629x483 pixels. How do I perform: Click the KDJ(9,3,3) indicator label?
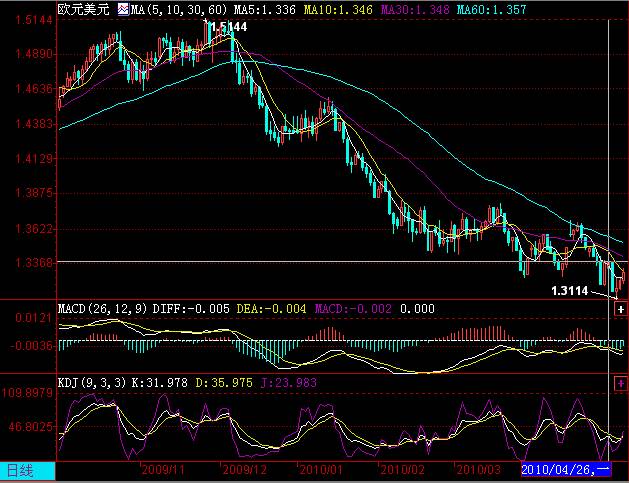click(92, 383)
